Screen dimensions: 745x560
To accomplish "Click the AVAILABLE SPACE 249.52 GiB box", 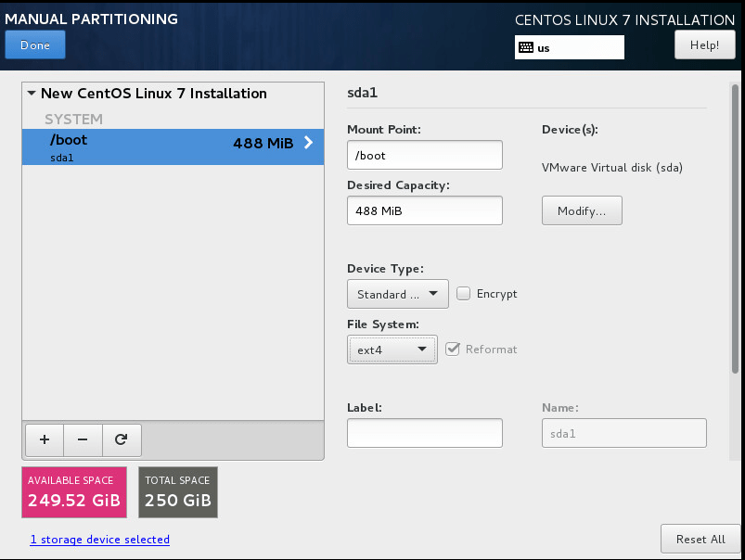I will 74,492.
